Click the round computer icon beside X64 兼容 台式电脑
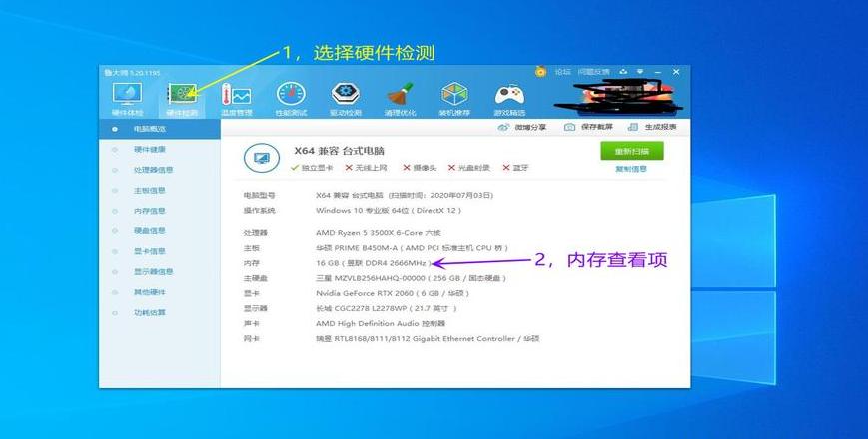This screenshot has width=868, height=439. (262, 158)
